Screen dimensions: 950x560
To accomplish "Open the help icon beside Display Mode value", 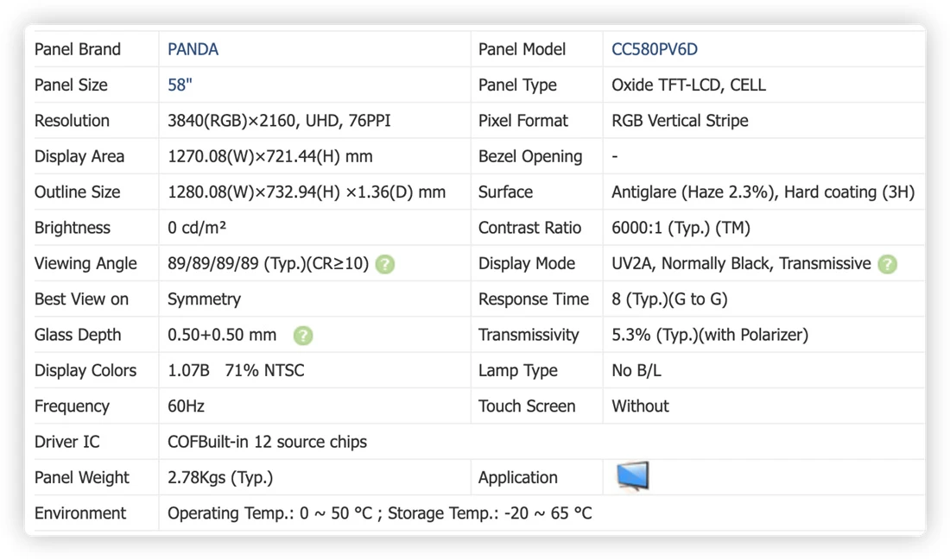I will coord(887,264).
